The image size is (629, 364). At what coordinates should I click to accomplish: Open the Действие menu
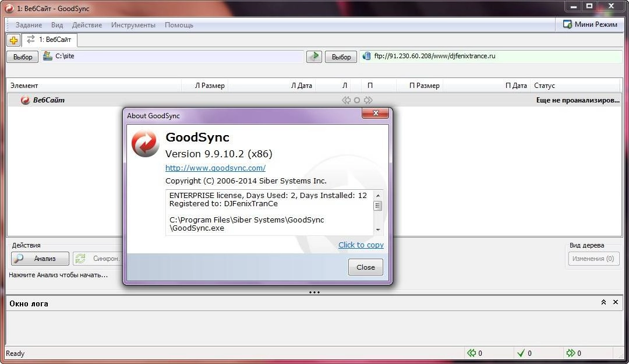[87, 25]
